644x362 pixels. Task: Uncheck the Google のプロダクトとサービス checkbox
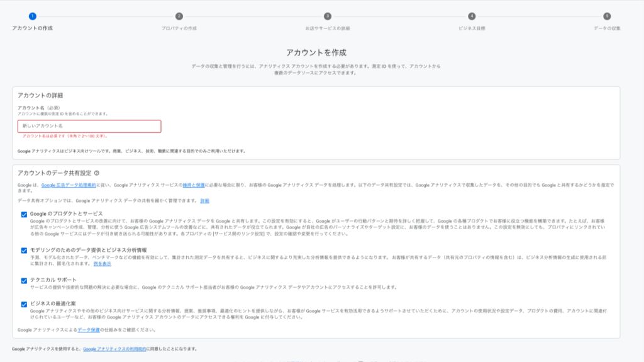coord(24,215)
